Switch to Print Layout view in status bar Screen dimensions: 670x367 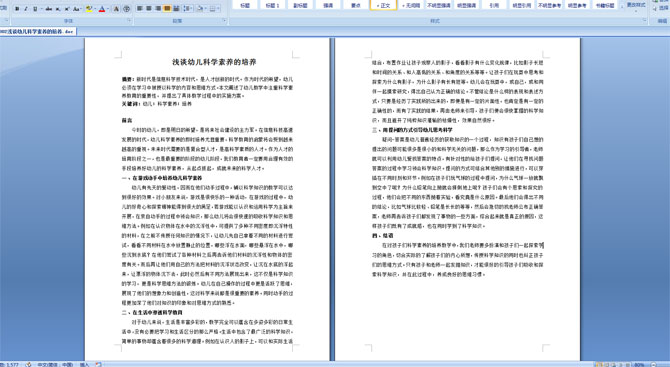click(599, 364)
